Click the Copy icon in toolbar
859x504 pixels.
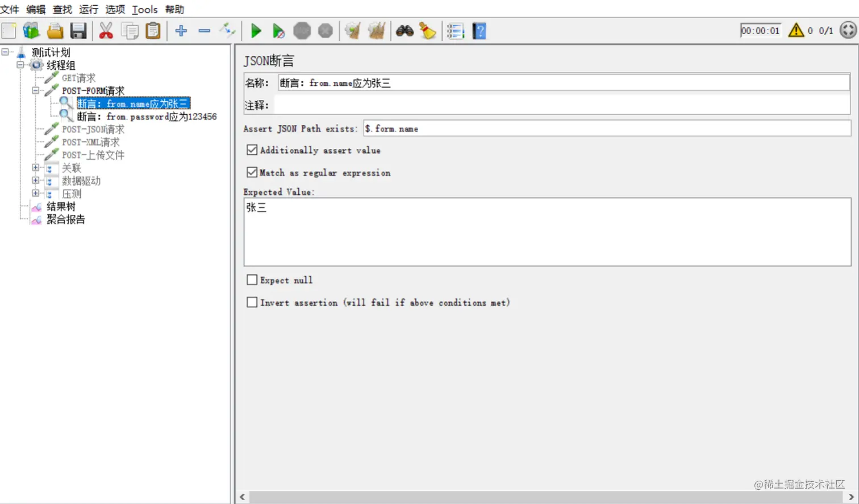(x=130, y=31)
